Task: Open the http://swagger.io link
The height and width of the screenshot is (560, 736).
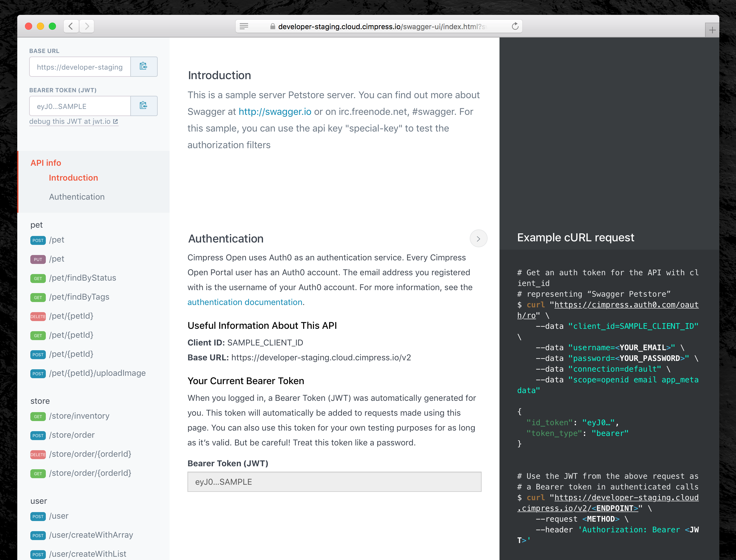Action: (275, 112)
